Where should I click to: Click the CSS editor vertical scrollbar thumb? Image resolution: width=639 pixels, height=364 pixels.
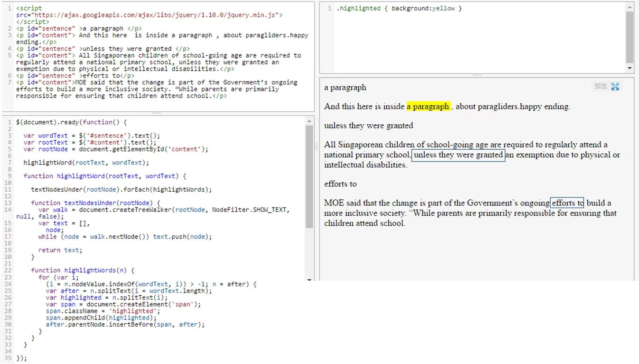point(630,37)
